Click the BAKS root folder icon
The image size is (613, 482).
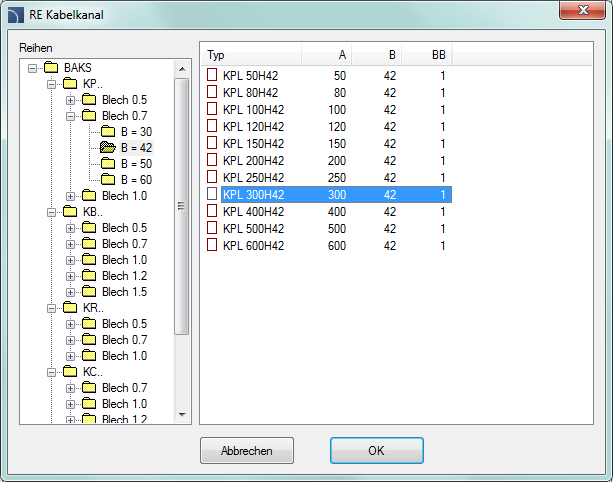[50, 68]
